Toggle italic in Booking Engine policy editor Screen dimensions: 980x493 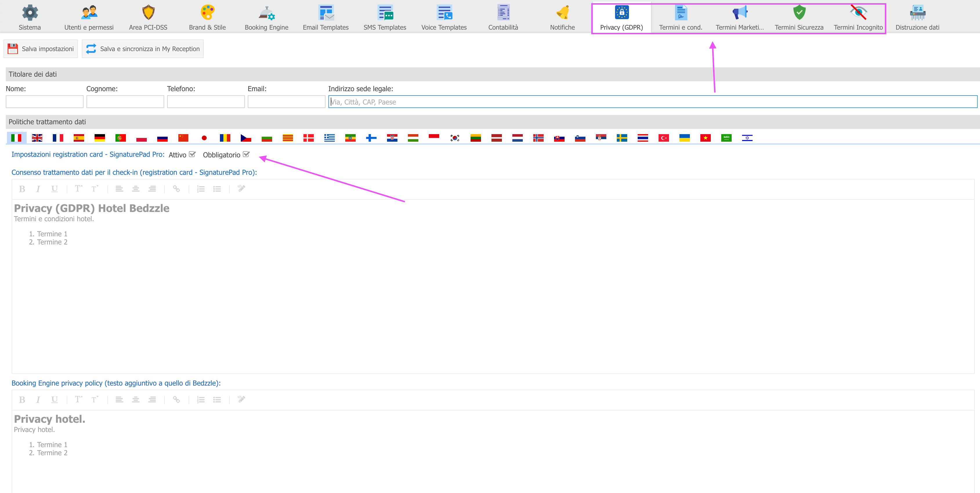pos(38,400)
